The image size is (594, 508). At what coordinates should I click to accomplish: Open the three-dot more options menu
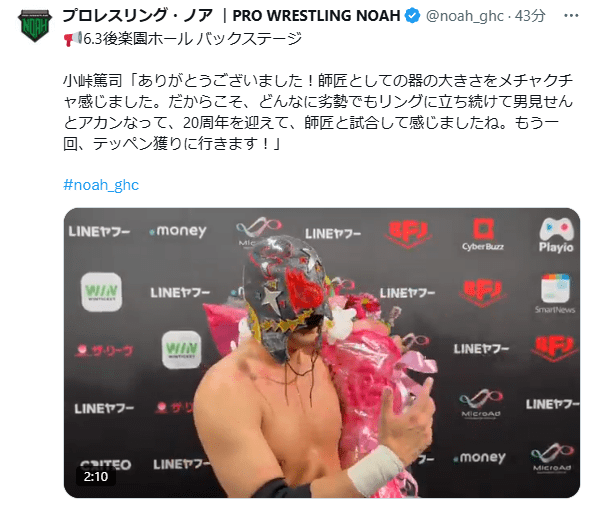tap(571, 16)
